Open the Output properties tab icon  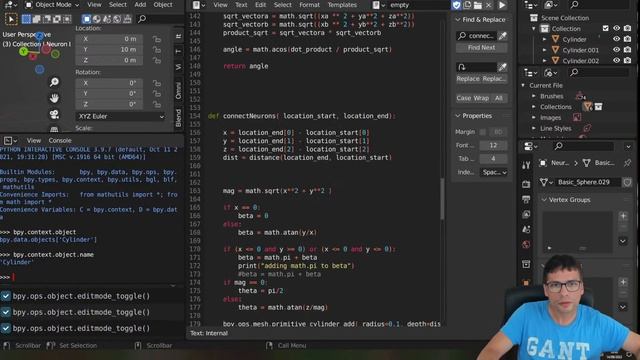coord(526,199)
